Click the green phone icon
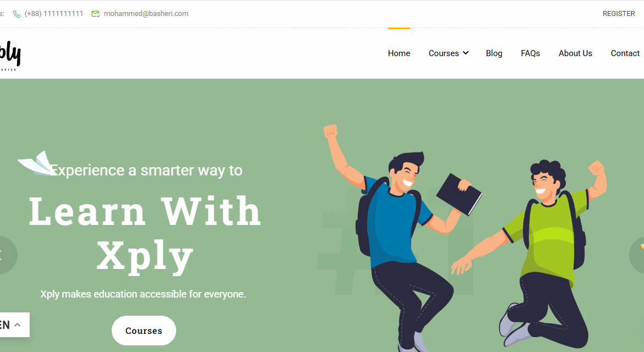644x352 pixels. point(17,14)
